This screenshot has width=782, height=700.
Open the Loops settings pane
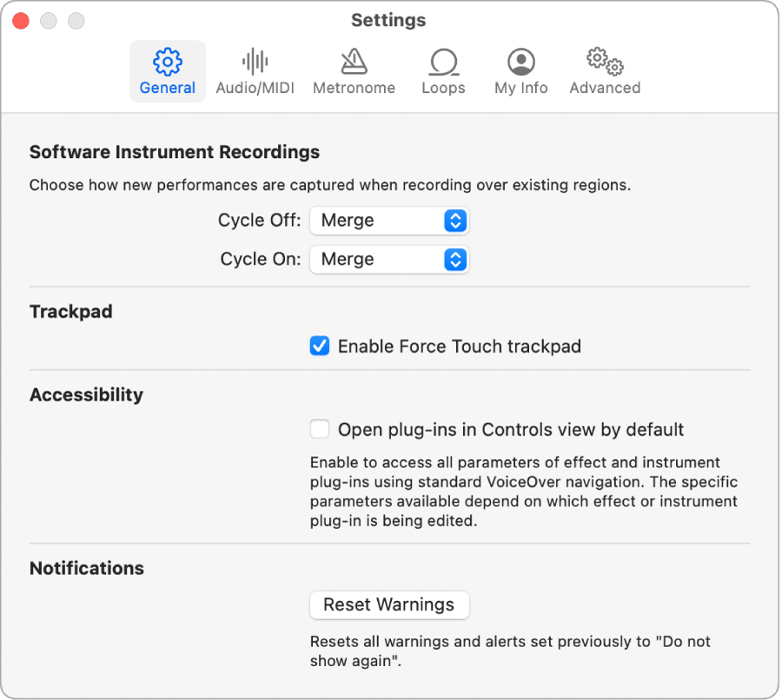click(x=443, y=71)
